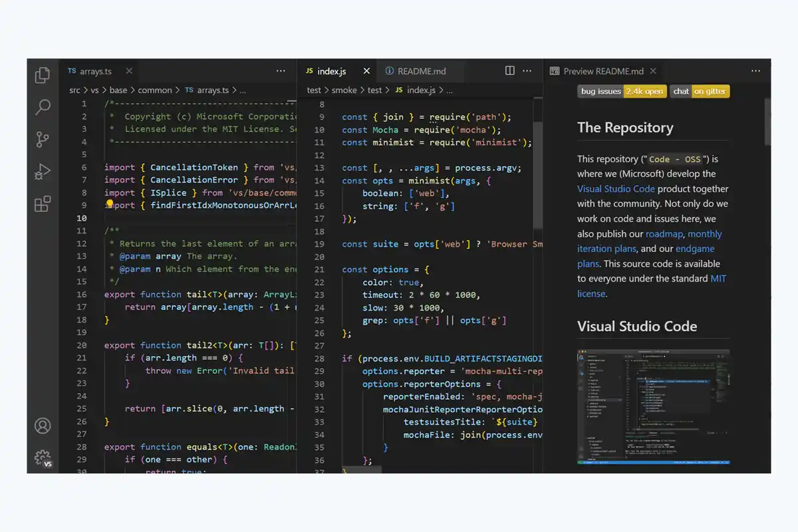The width and height of the screenshot is (798, 532).
Task: Click 'const Mocha' line in index.js
Action: pos(421,130)
